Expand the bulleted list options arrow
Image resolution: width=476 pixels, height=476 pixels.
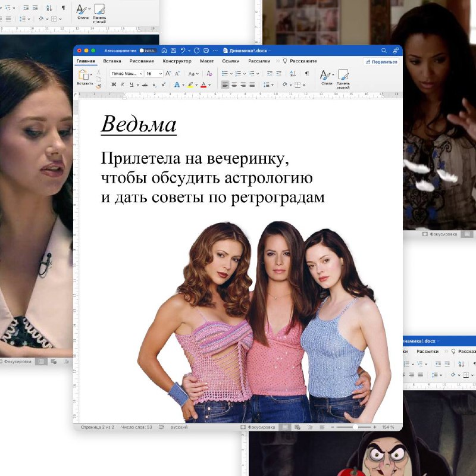click(231, 74)
